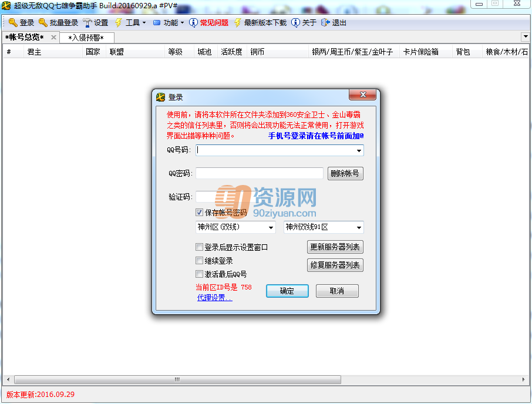Image resolution: width=532 pixels, height=404 pixels.
Task: Click the 删除帐号 button
Action: click(345, 173)
